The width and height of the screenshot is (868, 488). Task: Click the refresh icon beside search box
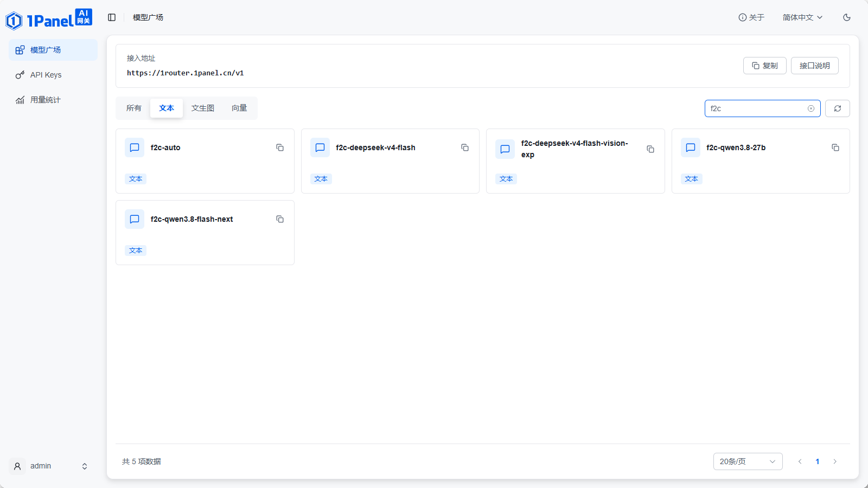click(x=838, y=108)
